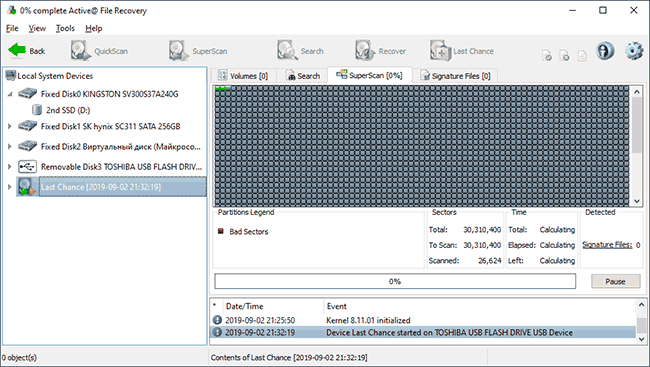650x367 pixels.
Task: Switch to the Search tab
Action: [x=303, y=76]
